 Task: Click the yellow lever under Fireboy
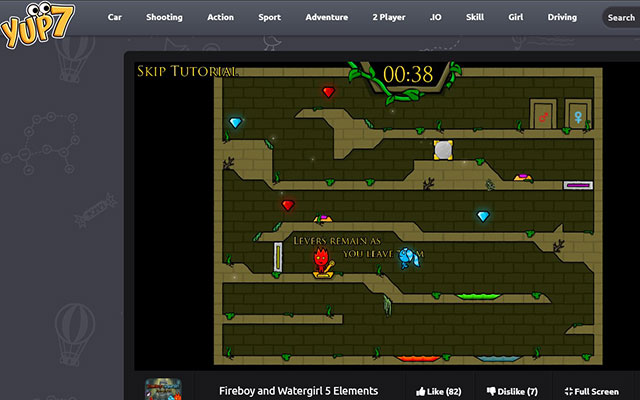coord(323,271)
